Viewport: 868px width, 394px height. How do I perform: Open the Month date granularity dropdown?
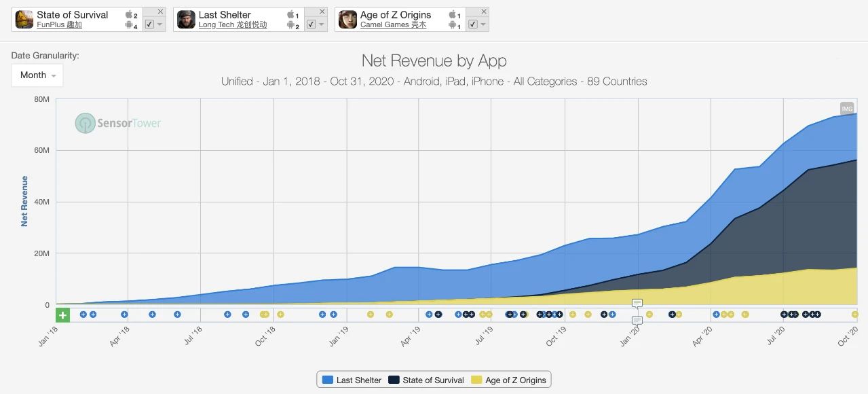point(37,75)
